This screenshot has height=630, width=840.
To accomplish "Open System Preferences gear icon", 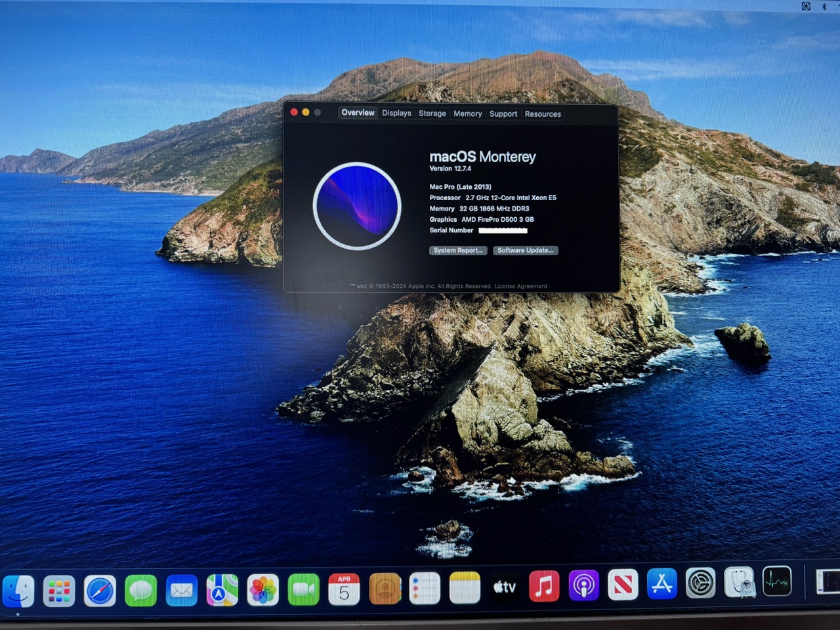I will pos(700,583).
